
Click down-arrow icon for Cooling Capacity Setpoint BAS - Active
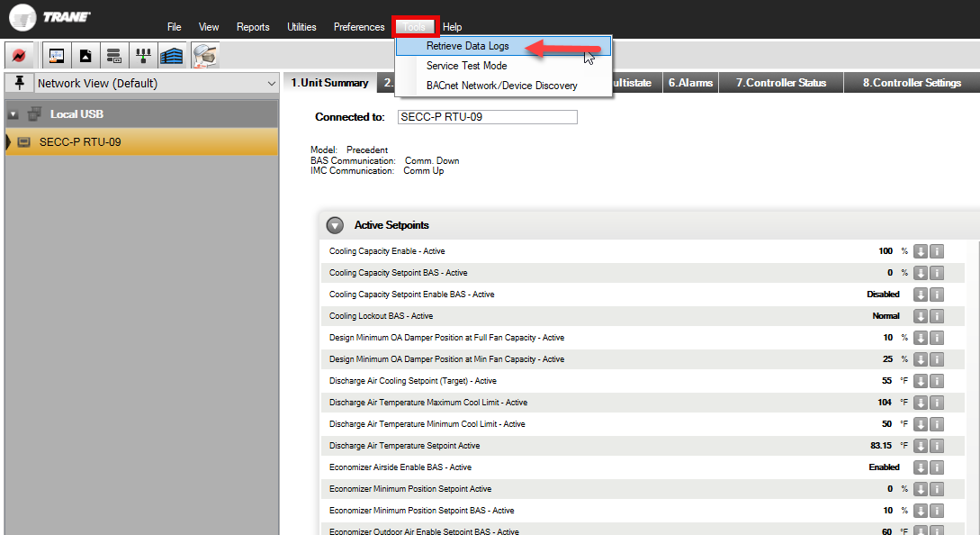[920, 273]
